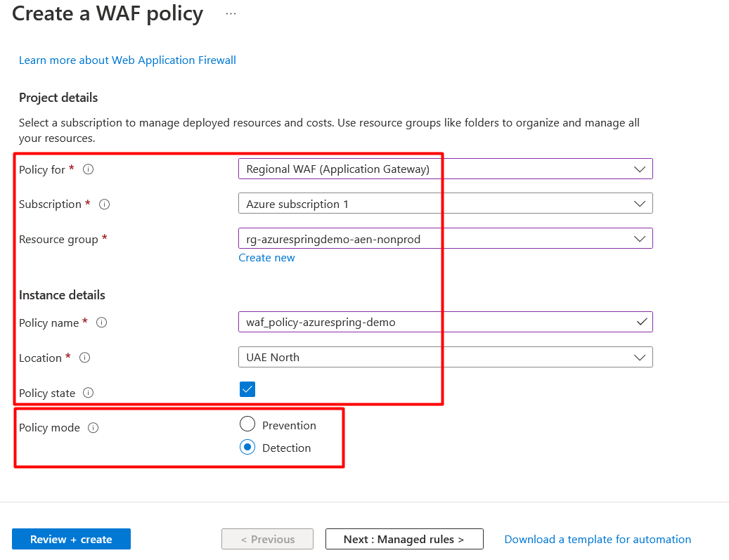This screenshot has width=729, height=560.
Task: Select the Detection policy mode
Action: [x=247, y=448]
